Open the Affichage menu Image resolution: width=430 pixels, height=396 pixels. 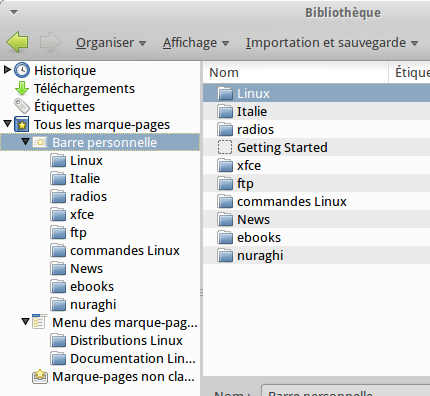(x=196, y=43)
